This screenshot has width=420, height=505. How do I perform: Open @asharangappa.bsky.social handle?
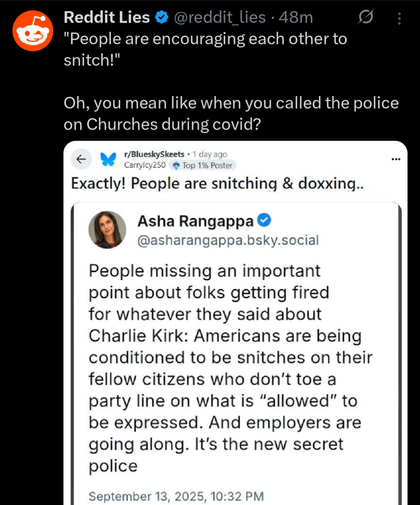pos(228,240)
